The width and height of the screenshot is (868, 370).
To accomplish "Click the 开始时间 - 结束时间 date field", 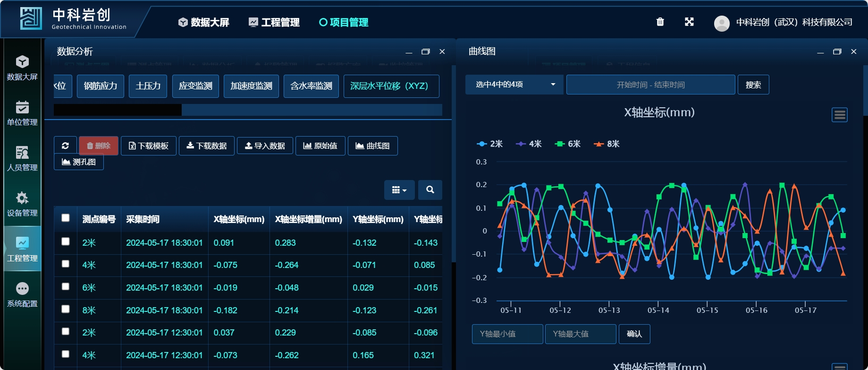I will [650, 85].
